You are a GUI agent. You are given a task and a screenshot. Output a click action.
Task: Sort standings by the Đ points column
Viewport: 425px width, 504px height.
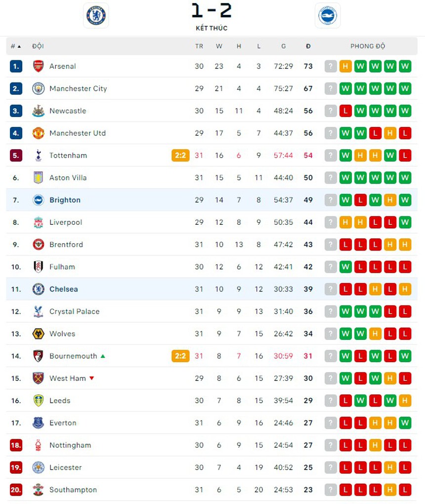(308, 46)
